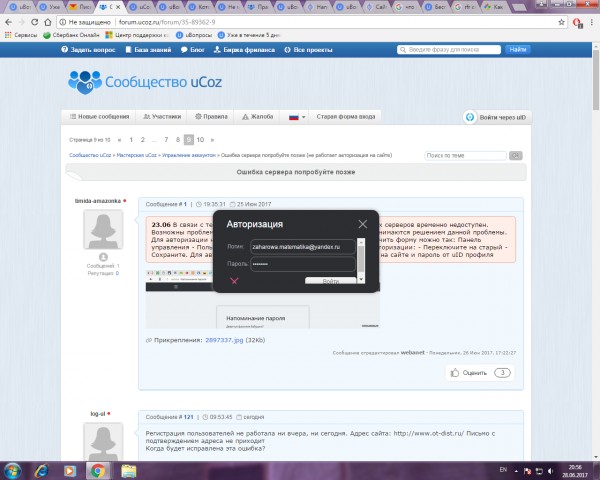Click the Войти button in dialog
This screenshot has height=480, width=600.
pyautogui.click(x=331, y=281)
